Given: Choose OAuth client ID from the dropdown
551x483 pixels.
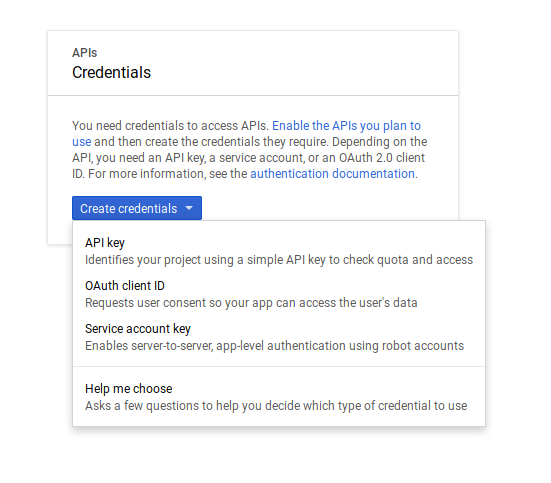Looking at the screenshot, I should tap(125, 285).
